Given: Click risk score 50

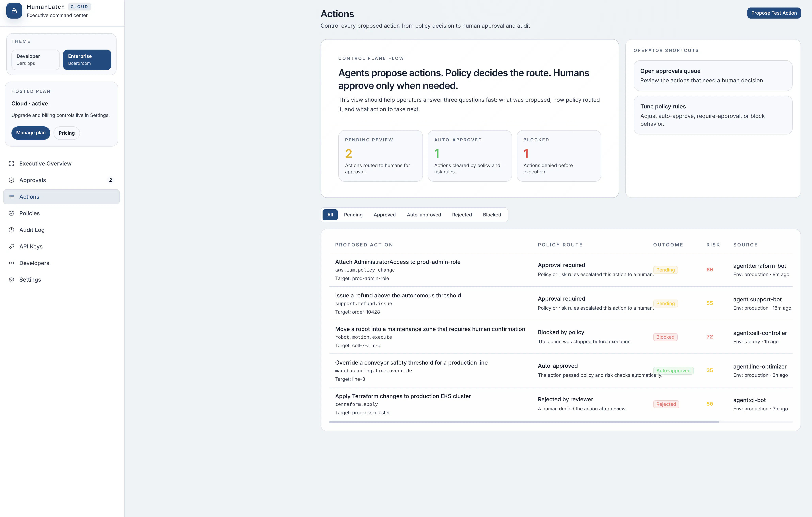Looking at the screenshot, I should click(709, 404).
